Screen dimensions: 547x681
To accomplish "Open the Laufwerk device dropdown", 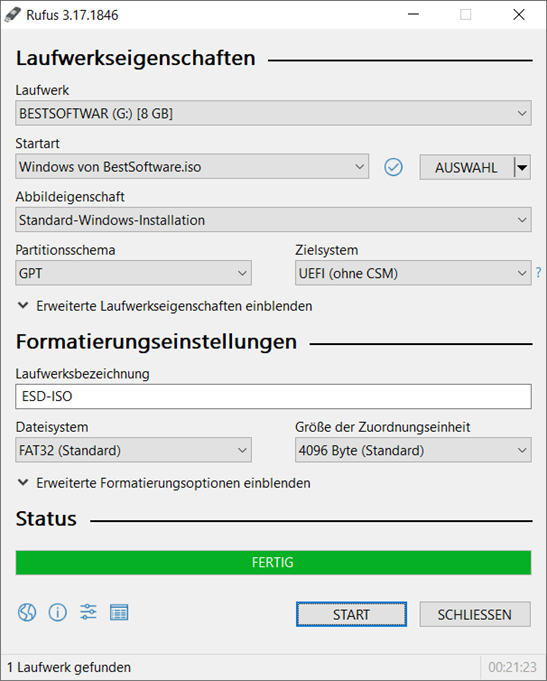I will pos(273,113).
